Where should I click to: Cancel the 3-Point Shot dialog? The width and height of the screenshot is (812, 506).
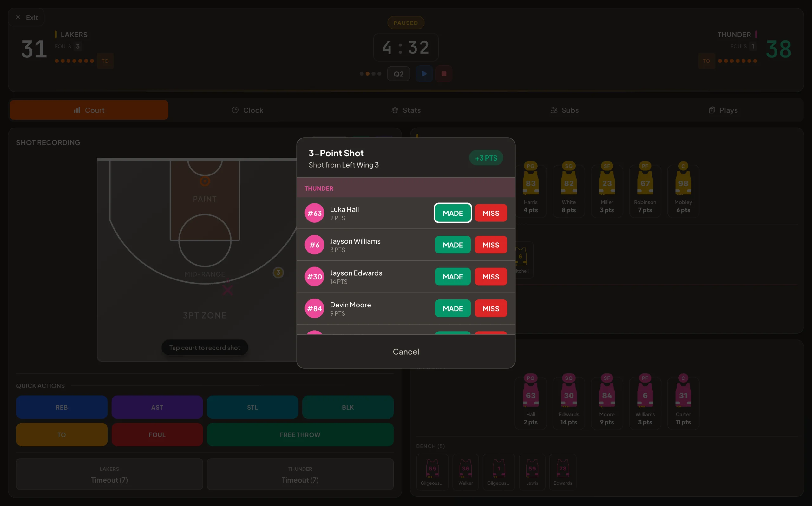[x=406, y=352]
